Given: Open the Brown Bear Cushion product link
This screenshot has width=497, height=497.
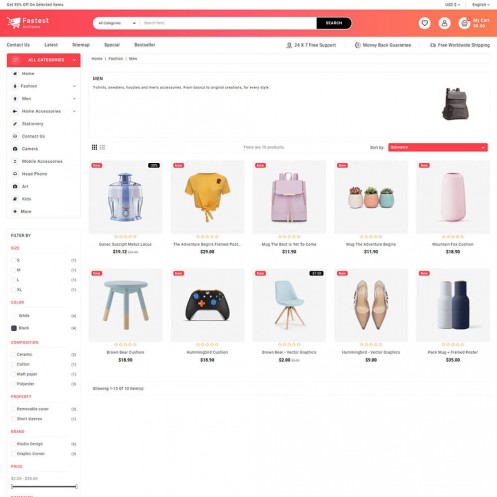Looking at the screenshot, I should (125, 352).
